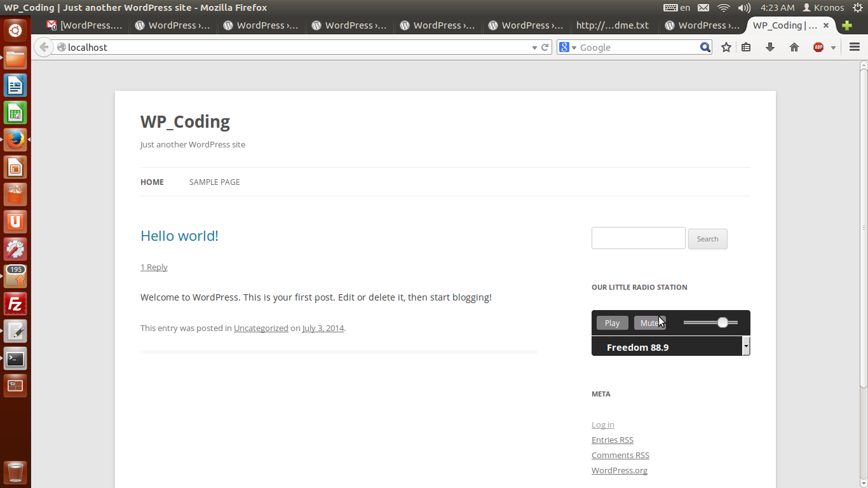868x488 pixels.
Task: Open the Firefox downloads arrow icon
Action: coord(770,47)
